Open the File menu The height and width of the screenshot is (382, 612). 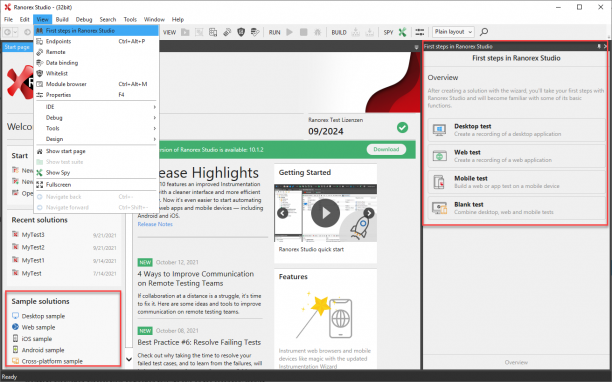point(8,20)
